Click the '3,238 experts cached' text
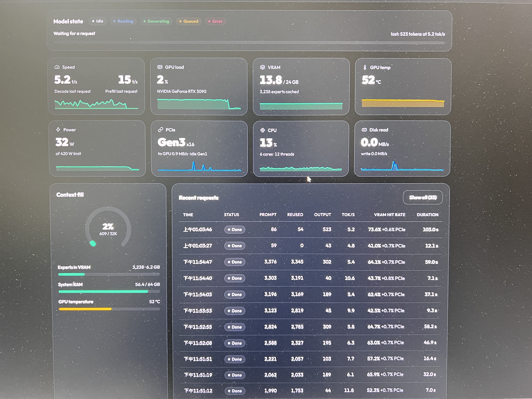The width and height of the screenshot is (532, 399). (x=279, y=92)
